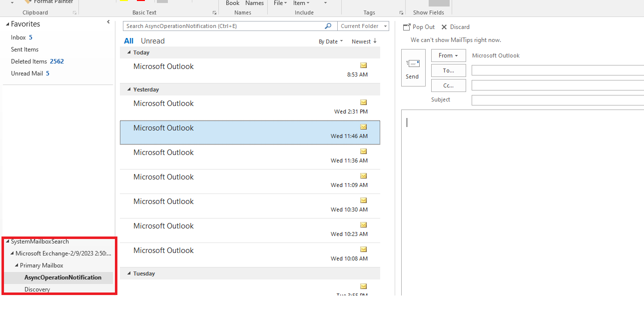Image resolution: width=644 pixels, height=324 pixels.
Task: Open the From account dropdown
Action: tap(449, 55)
